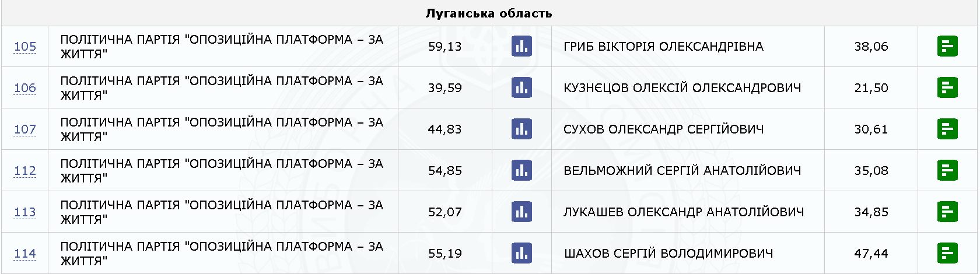980x274 pixels.
Task: Open district 113 link
Action: coord(25,212)
